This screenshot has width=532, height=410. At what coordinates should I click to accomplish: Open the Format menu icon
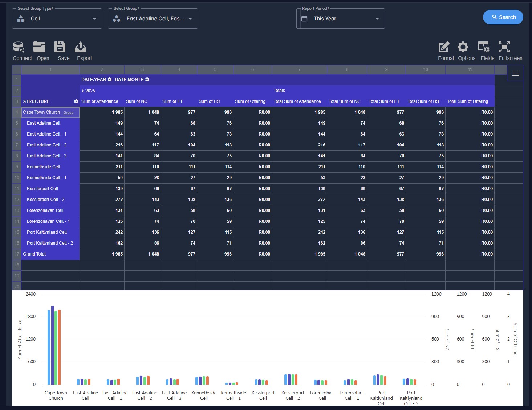(444, 47)
